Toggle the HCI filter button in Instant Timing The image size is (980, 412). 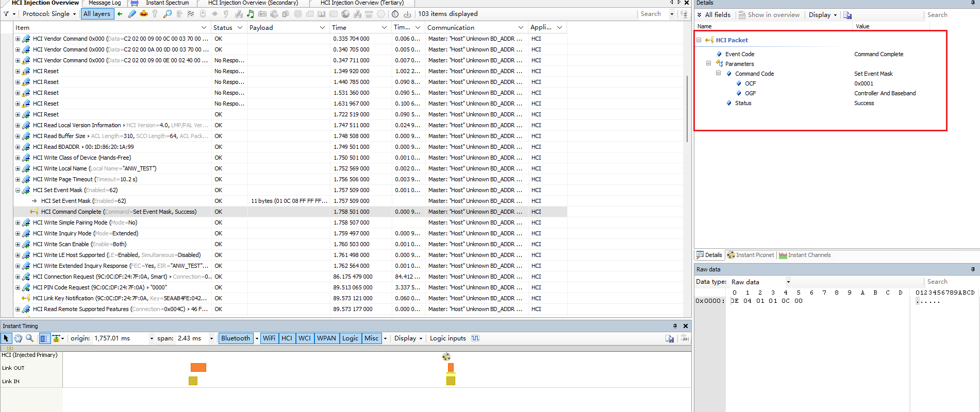pos(287,338)
